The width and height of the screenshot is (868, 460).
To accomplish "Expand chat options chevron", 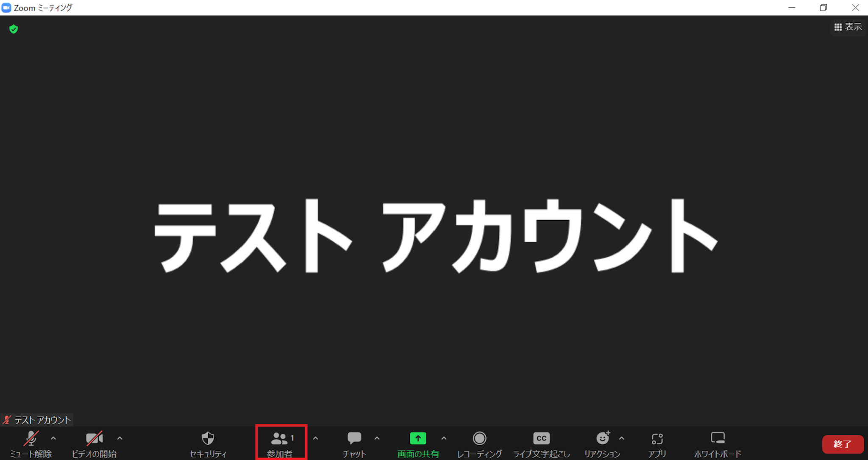I will (377, 438).
